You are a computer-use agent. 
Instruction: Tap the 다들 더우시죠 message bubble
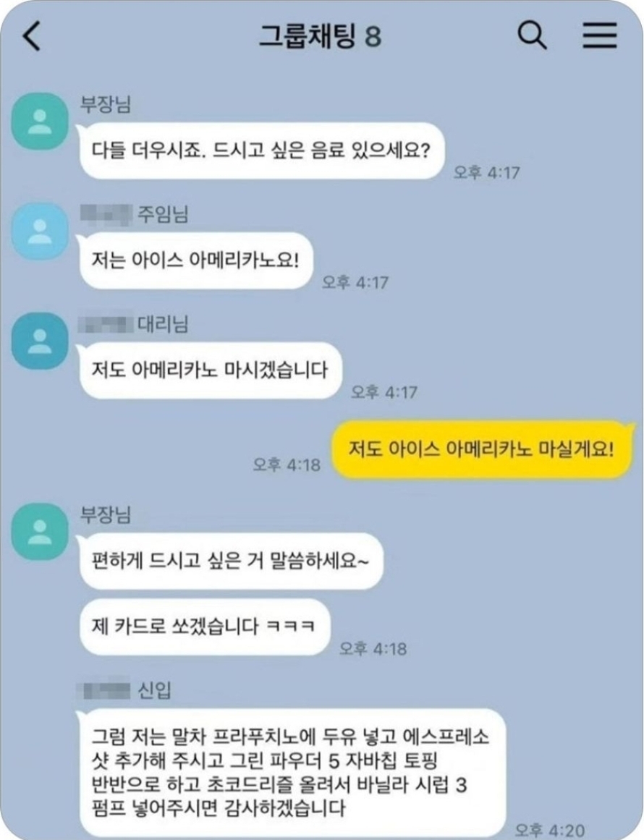[x=261, y=150]
